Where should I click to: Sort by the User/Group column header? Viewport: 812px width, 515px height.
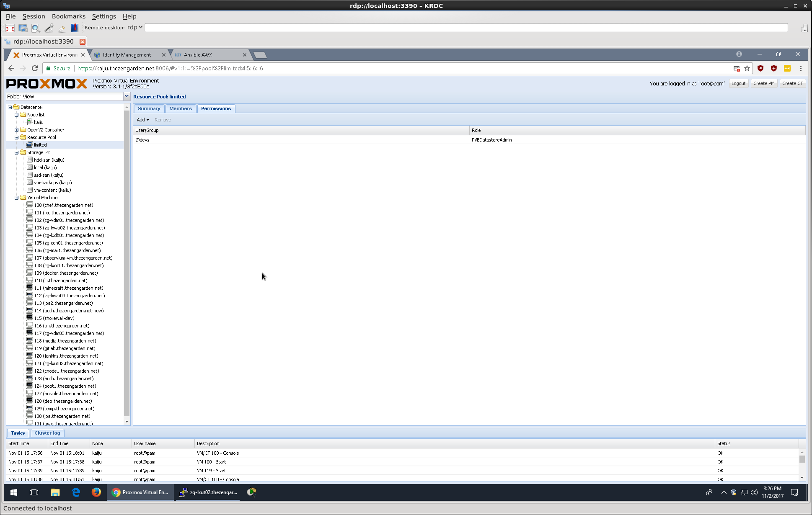301,130
